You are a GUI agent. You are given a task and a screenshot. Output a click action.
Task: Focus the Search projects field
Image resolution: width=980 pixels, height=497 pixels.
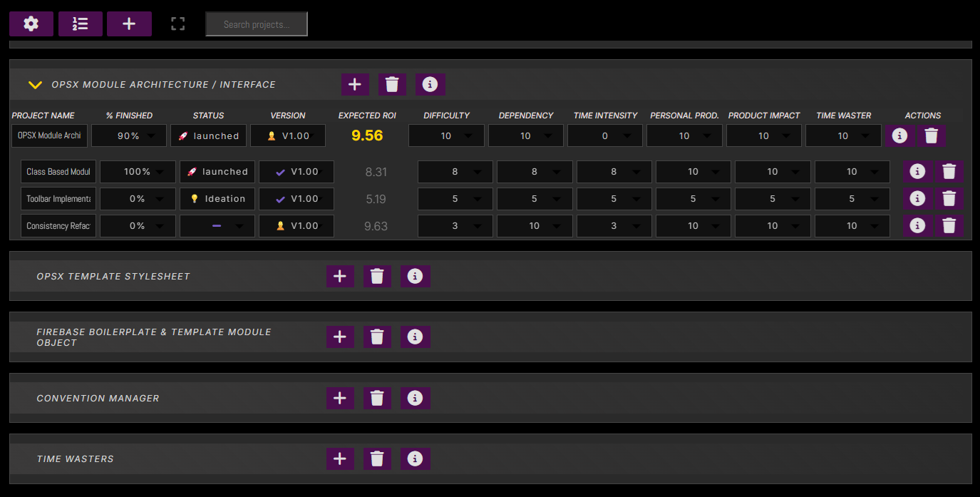pyautogui.click(x=257, y=24)
